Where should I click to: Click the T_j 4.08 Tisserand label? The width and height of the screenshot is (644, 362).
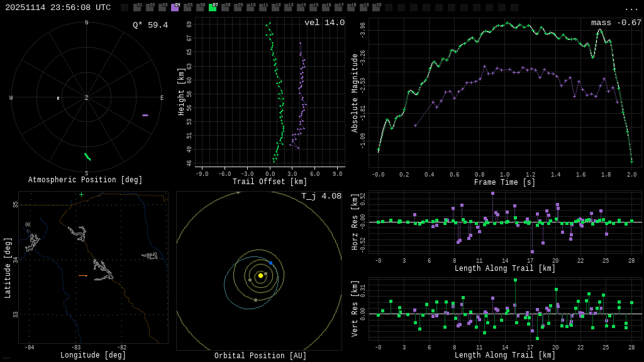[x=321, y=196]
